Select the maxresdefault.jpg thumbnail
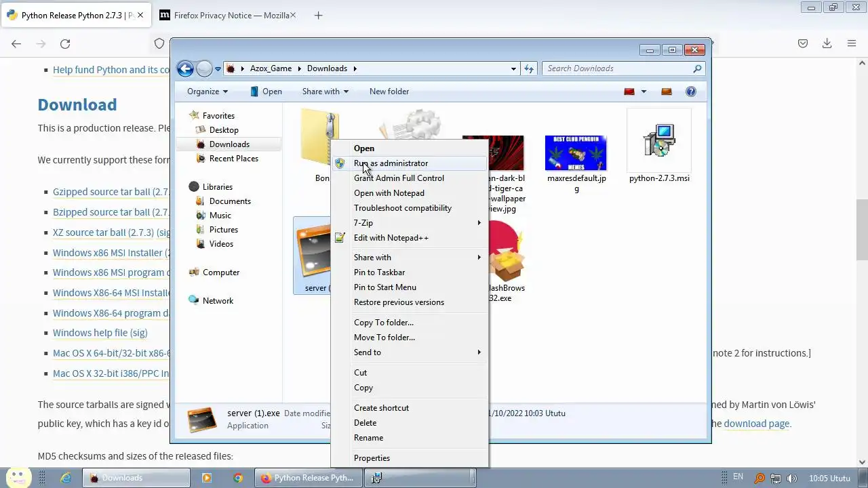The image size is (868, 488). [576, 153]
